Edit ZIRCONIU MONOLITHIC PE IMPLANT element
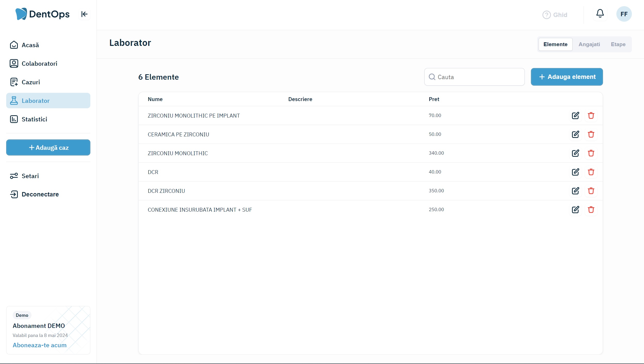 pyautogui.click(x=575, y=115)
